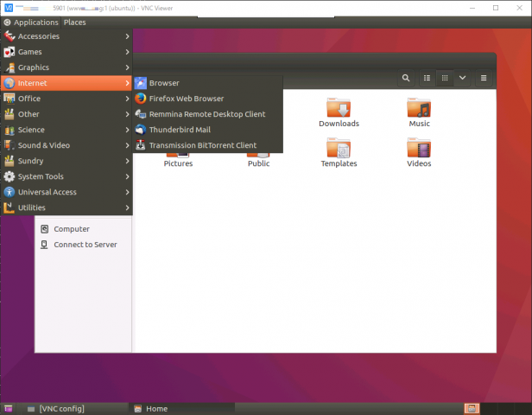Open Remmina Remote Desktop Client icon
Screen dimensions: 532x415
141,114
